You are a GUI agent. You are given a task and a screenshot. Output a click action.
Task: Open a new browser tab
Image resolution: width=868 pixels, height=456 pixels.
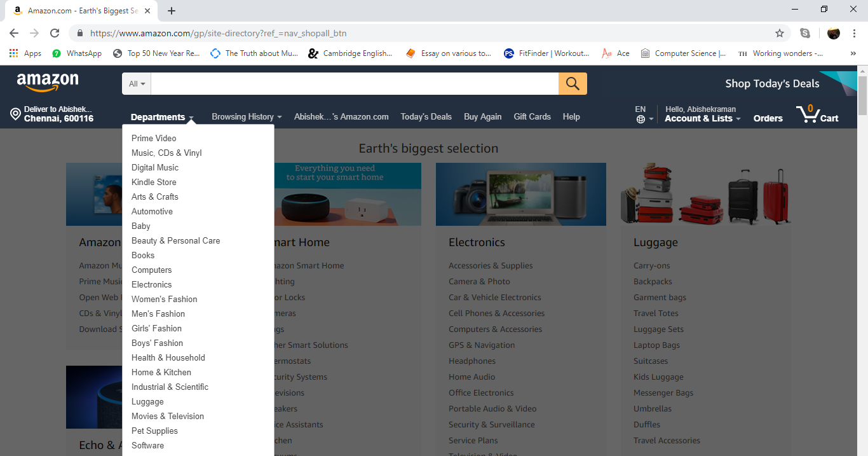point(172,11)
